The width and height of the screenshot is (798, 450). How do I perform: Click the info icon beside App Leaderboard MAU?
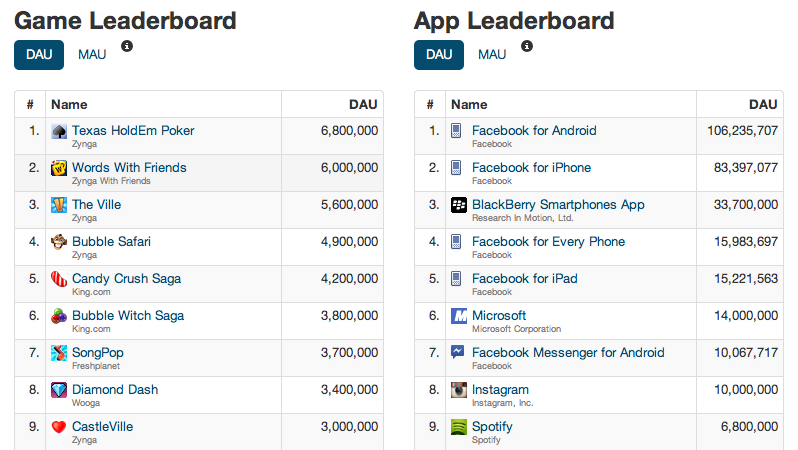tap(527, 46)
